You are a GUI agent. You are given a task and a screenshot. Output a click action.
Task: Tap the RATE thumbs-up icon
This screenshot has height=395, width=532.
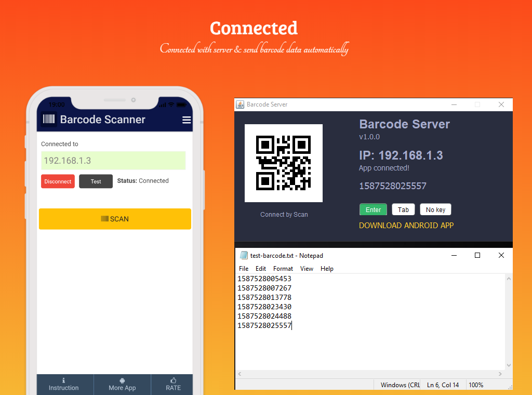[x=174, y=380]
